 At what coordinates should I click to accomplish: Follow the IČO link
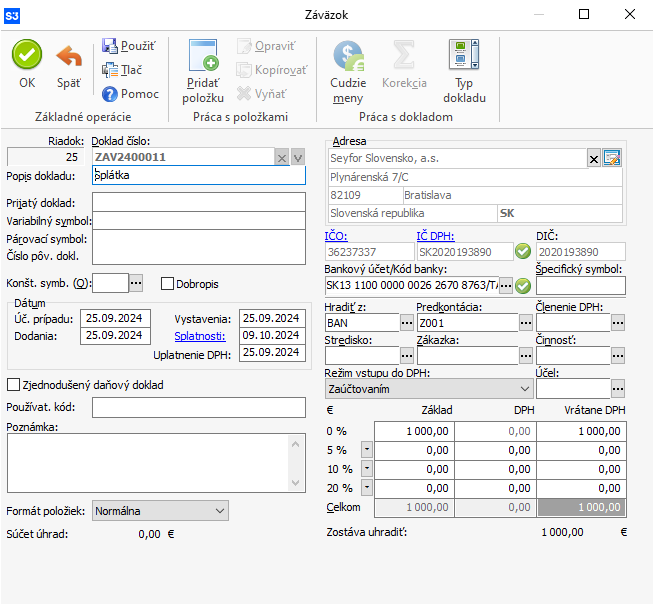click(x=336, y=236)
